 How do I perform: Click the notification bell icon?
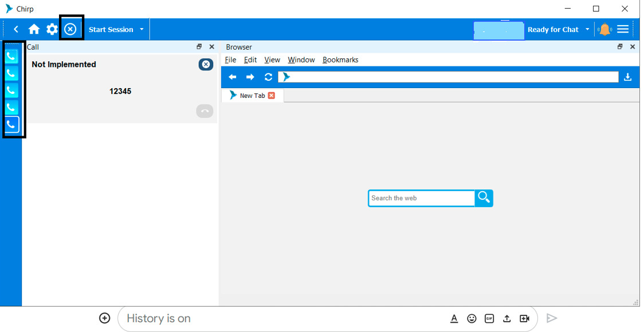pos(604,30)
